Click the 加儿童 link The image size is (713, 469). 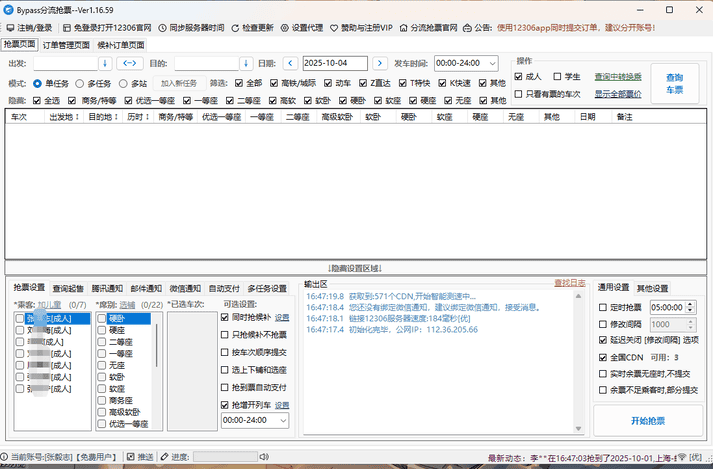pos(49,305)
